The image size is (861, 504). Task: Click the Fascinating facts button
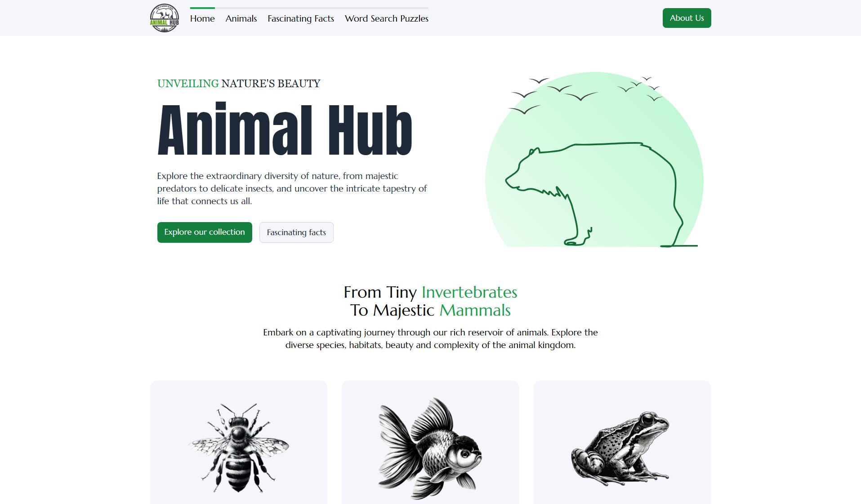tap(296, 232)
